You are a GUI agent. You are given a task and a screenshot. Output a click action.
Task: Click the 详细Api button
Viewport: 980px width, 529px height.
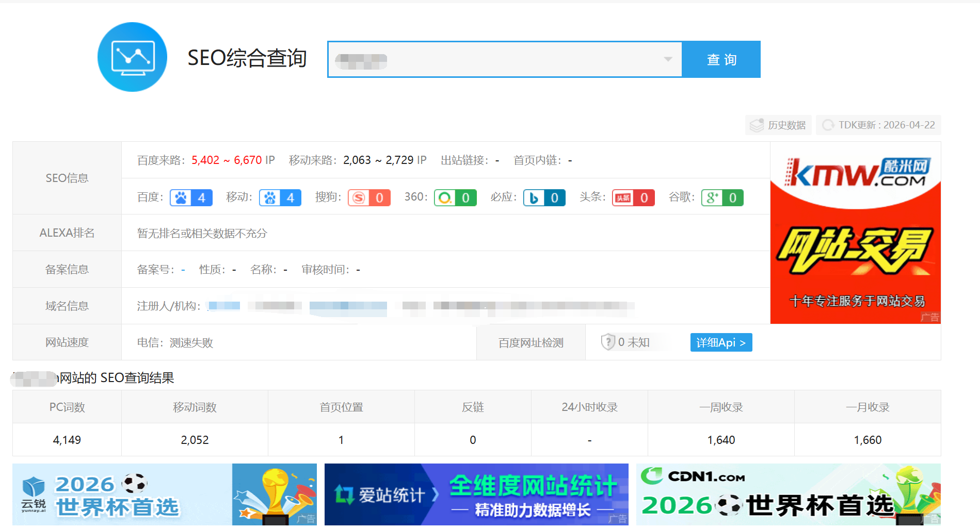(x=721, y=342)
